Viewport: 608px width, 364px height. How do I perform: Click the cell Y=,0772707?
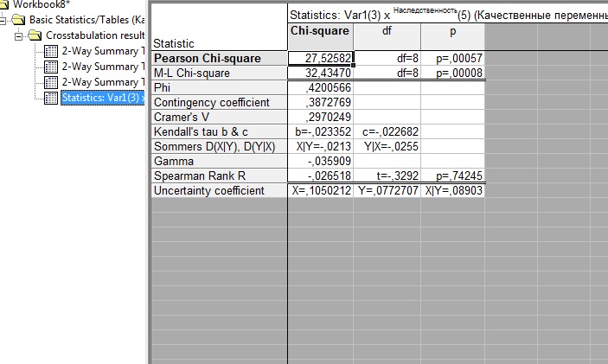[x=387, y=191]
